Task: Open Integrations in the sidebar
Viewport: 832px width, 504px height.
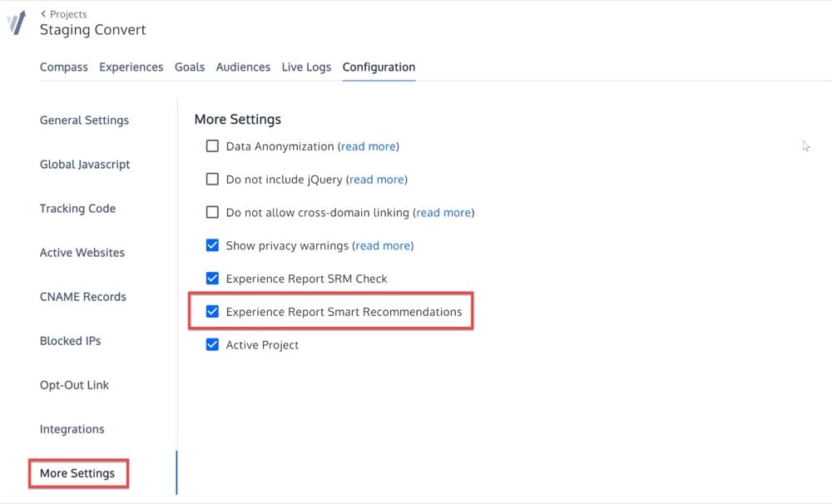Action: click(x=72, y=429)
